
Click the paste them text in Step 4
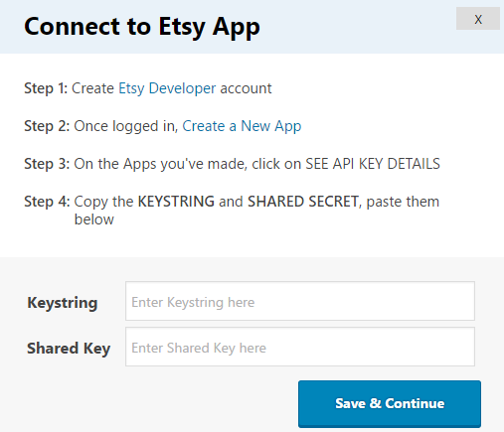click(x=403, y=202)
